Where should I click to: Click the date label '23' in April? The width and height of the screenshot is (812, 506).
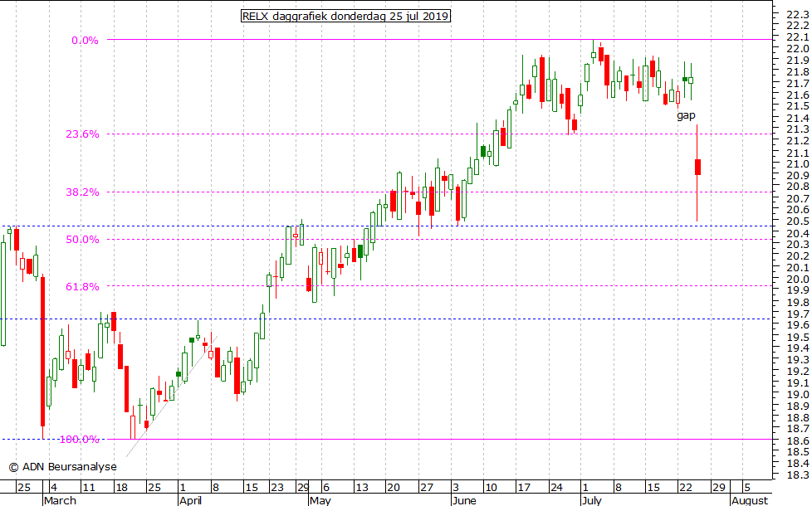coord(277,488)
